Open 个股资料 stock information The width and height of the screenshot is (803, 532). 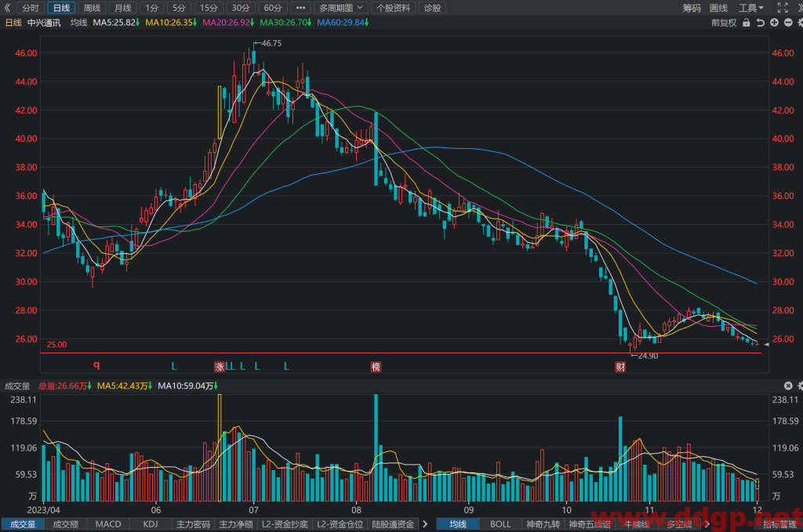point(394,8)
